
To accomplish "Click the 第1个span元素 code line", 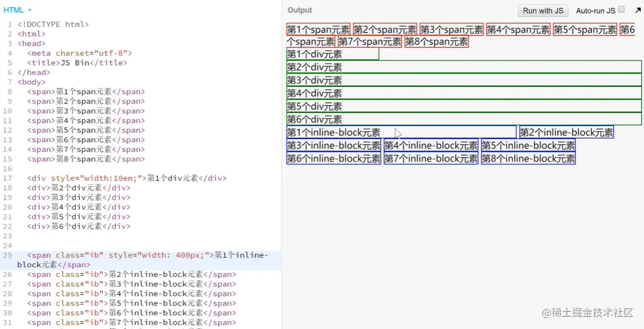I will pyautogui.click(x=86, y=91).
